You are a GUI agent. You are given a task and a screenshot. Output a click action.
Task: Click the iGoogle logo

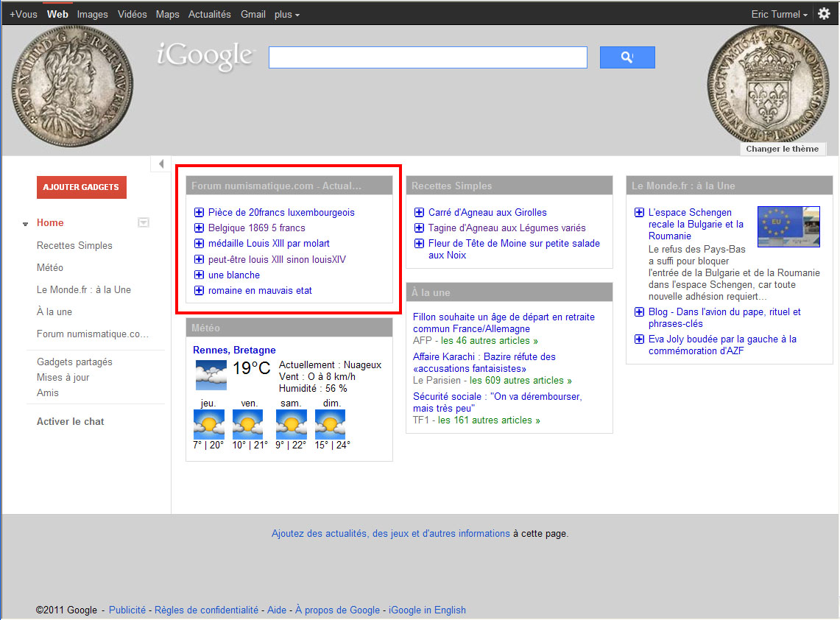[205, 55]
